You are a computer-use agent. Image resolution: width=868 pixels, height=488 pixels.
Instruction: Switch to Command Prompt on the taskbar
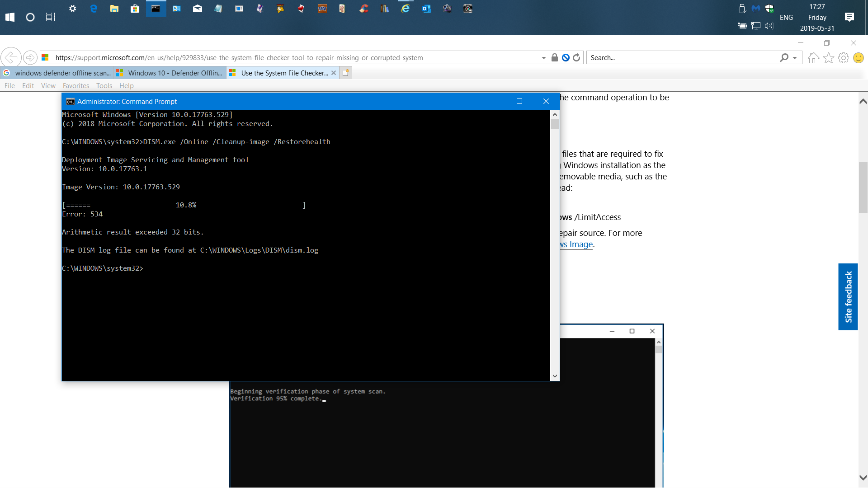pyautogui.click(x=156, y=9)
